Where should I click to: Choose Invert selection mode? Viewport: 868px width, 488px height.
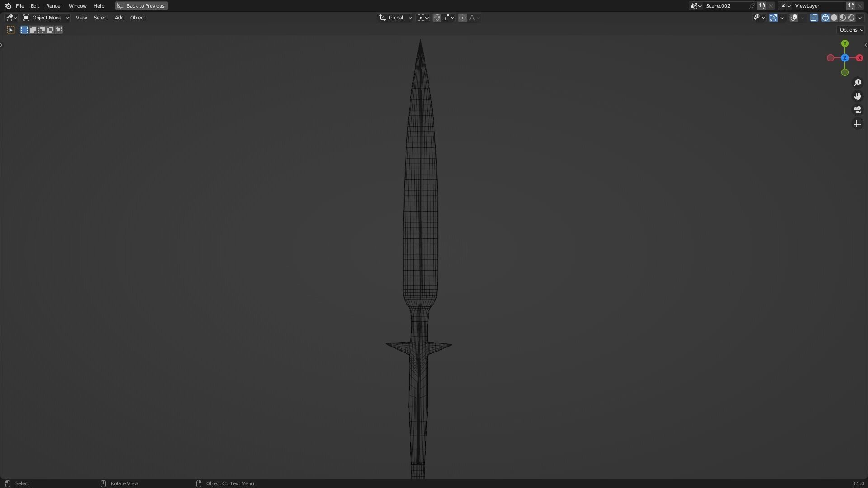[x=50, y=30]
